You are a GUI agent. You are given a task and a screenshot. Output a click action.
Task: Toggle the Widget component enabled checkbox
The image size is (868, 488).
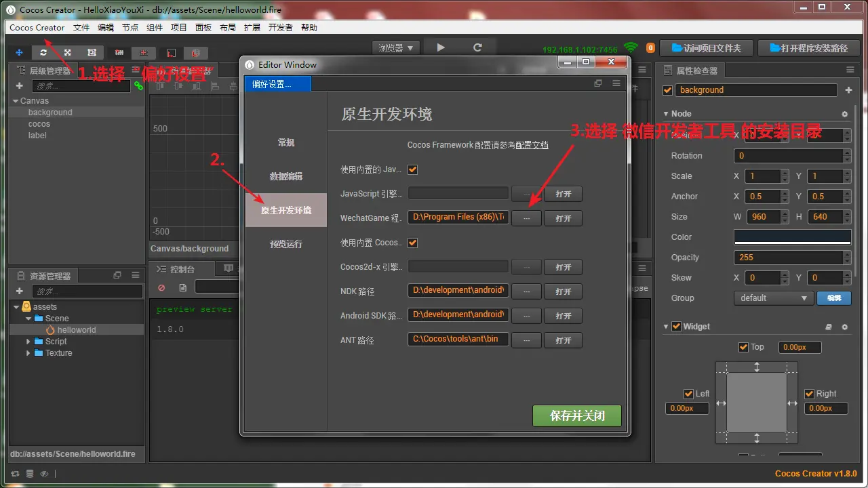[676, 327]
